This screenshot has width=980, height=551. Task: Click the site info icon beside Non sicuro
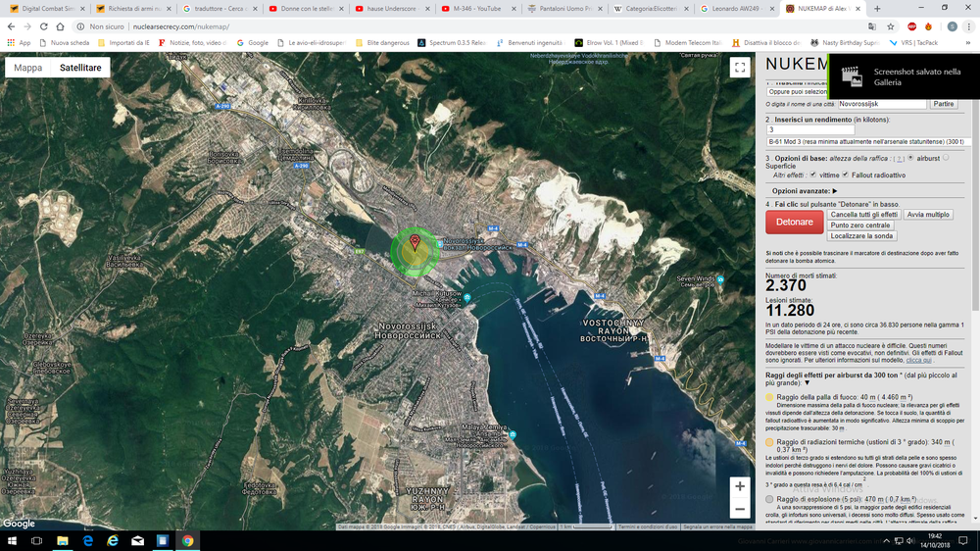pos(80,26)
